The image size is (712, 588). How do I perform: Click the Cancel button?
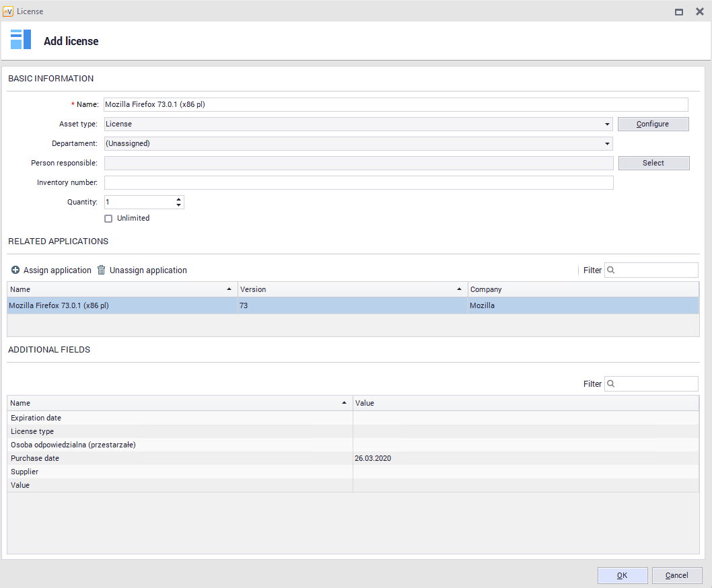coord(676,575)
